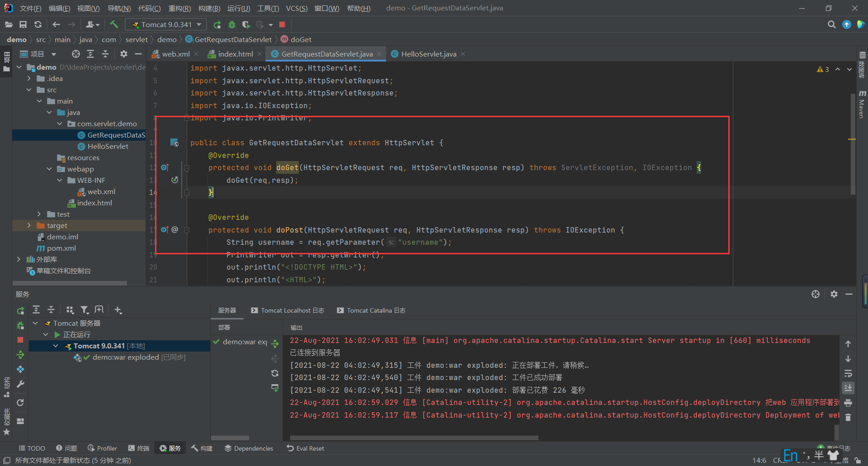Run with coverage shield icon
This screenshot has width=868, height=466.
pyautogui.click(x=246, y=24)
